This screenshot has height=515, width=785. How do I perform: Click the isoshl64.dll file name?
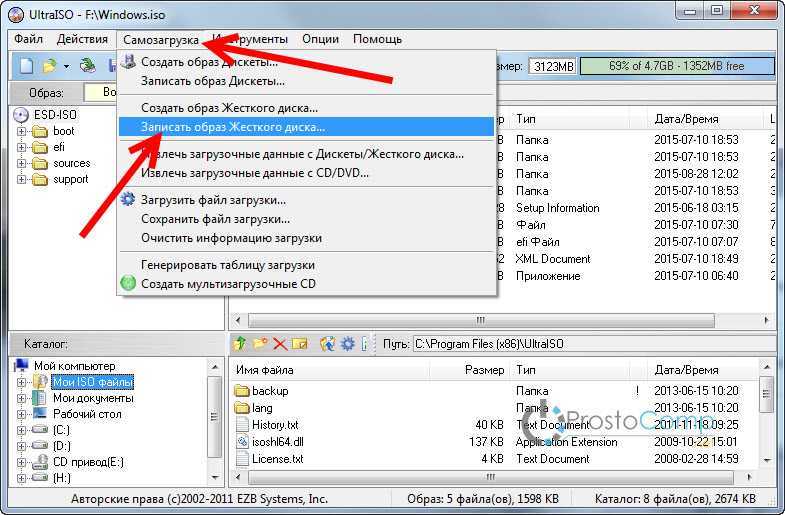click(x=278, y=442)
